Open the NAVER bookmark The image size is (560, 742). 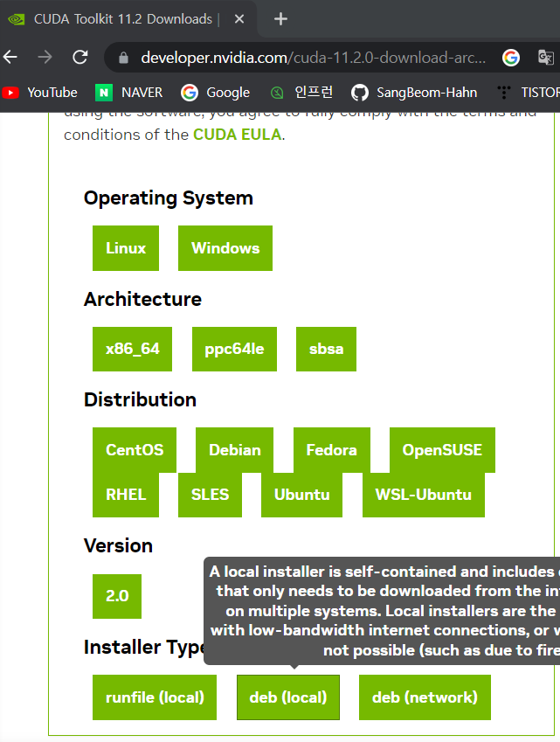[128, 93]
